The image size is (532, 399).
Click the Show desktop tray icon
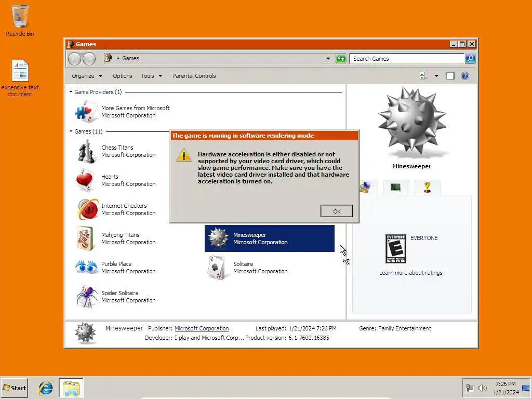[x=526, y=388]
